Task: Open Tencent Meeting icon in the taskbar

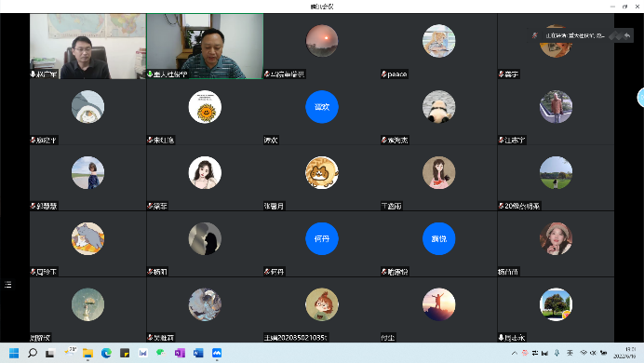Action: (217, 353)
